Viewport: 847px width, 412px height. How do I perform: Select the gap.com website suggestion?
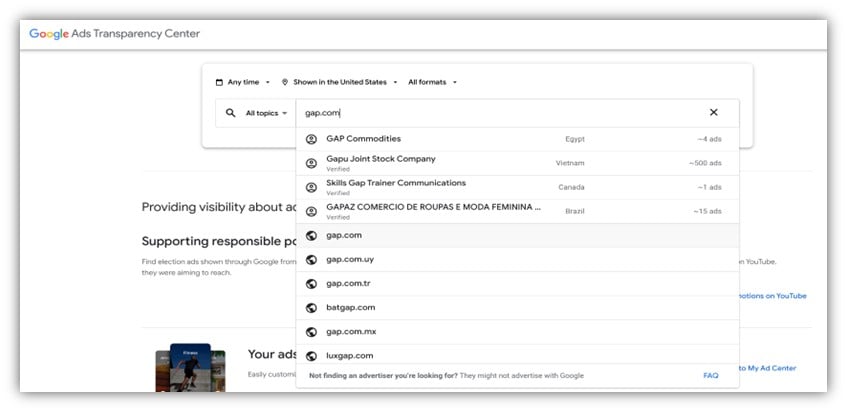[x=517, y=236]
